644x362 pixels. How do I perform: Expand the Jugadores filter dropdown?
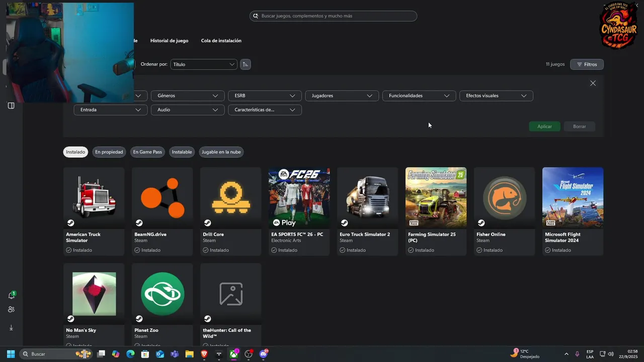(342, 96)
